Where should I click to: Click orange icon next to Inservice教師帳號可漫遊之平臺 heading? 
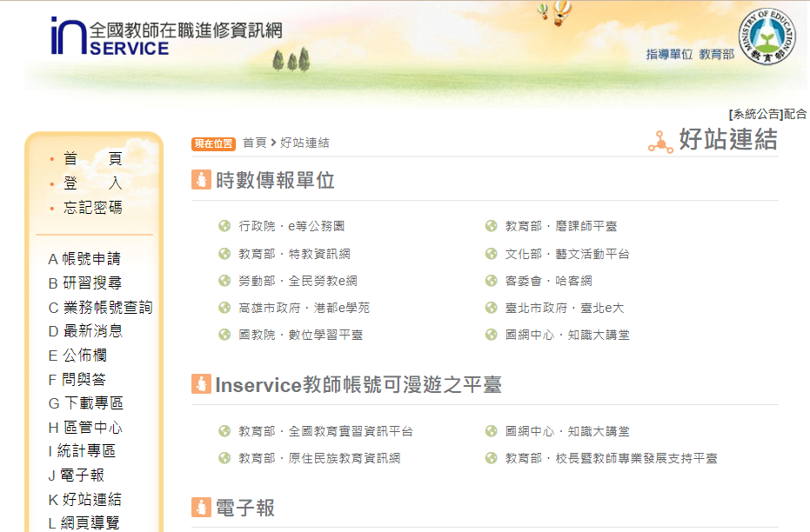point(202,384)
